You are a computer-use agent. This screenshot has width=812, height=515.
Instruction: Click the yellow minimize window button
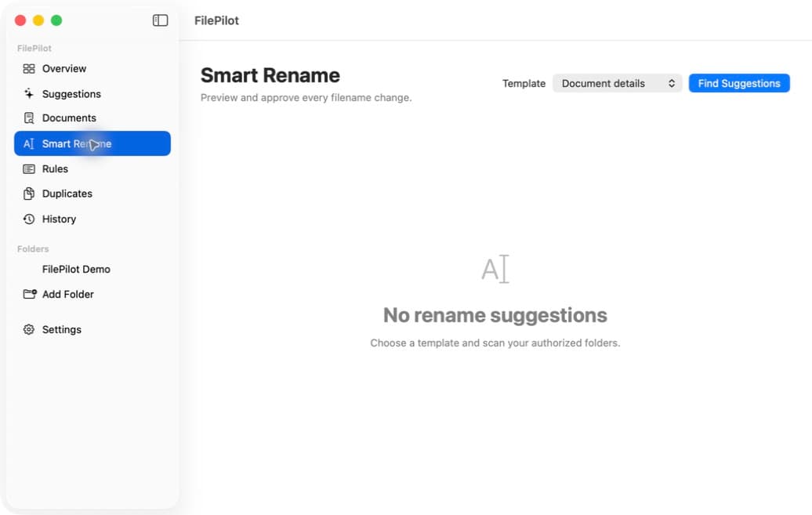(x=38, y=20)
